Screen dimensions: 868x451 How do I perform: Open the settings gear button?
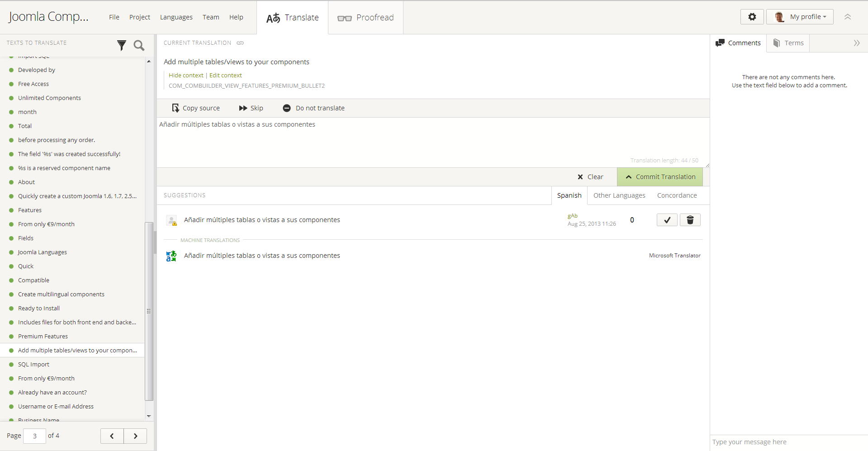[x=752, y=17]
